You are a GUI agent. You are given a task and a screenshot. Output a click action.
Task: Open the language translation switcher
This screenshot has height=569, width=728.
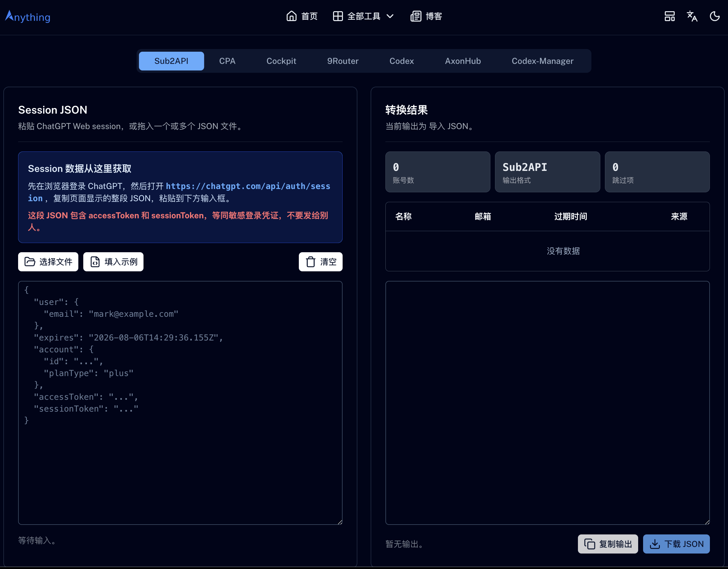tap(692, 16)
